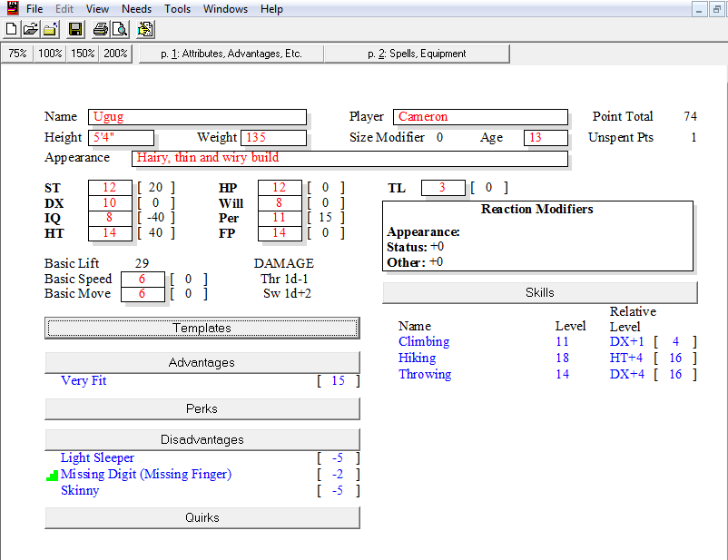Select the Climbing skill
The height and width of the screenshot is (560, 728).
[424, 342]
